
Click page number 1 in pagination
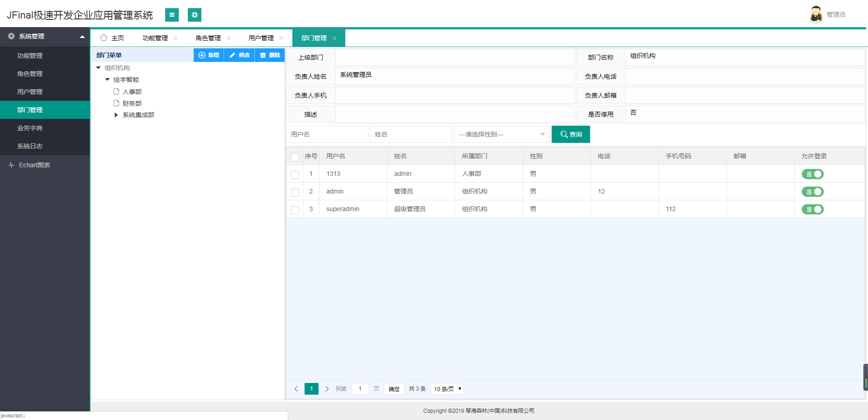click(311, 389)
